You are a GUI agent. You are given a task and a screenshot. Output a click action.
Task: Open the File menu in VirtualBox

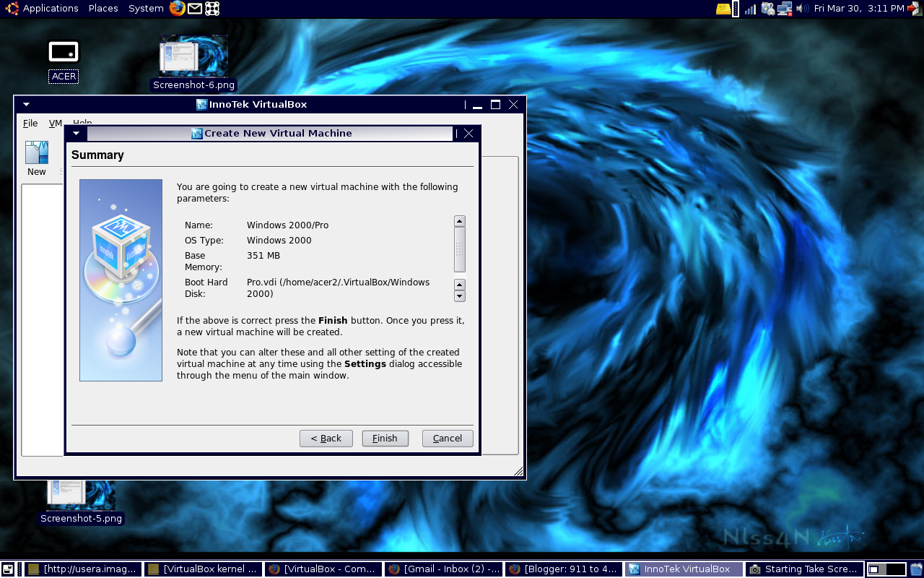(30, 123)
